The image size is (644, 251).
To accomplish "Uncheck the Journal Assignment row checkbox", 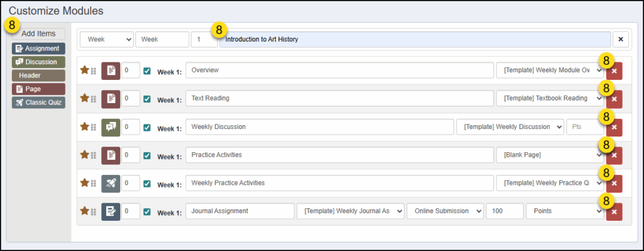I will [x=147, y=211].
